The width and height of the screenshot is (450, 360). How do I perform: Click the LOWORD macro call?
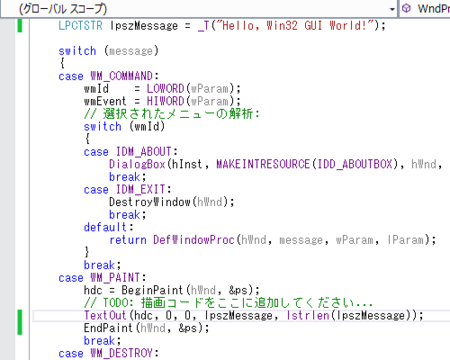[x=165, y=89]
